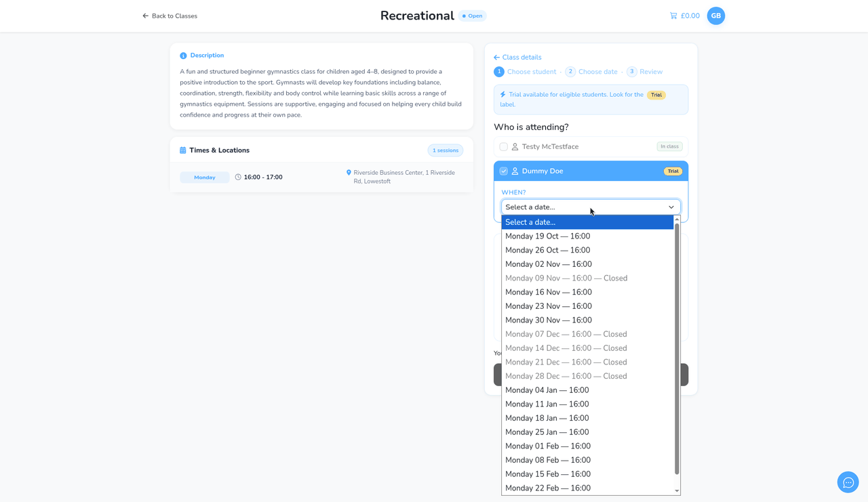Click the date list scroll up arrow

(x=677, y=219)
